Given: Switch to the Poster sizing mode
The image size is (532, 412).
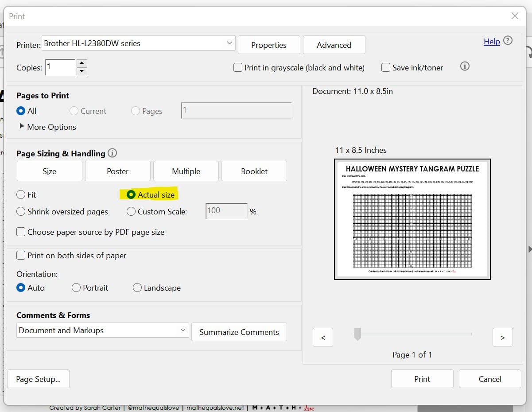Looking at the screenshot, I should click(118, 171).
